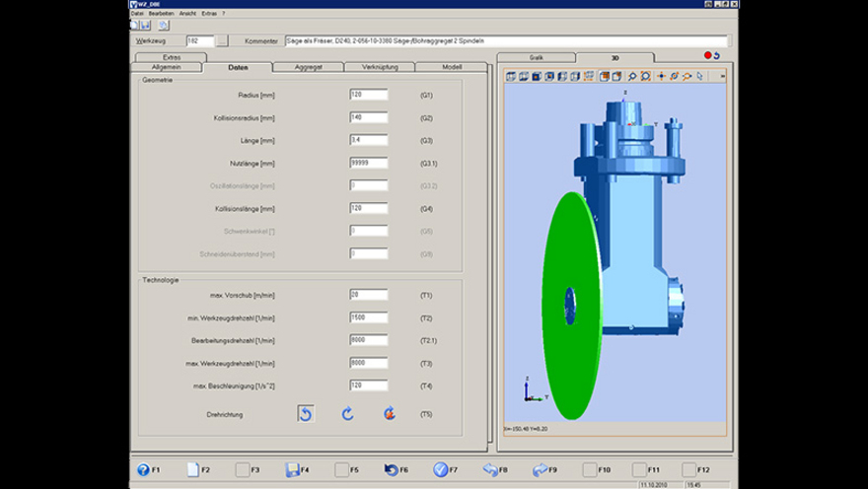
Task: Click the Radius [mm] input field
Action: 369,95
